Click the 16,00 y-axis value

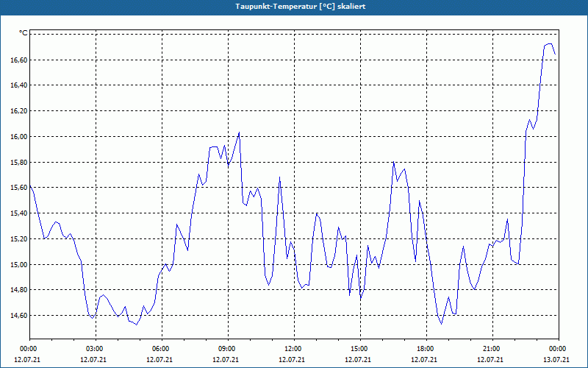(19, 137)
